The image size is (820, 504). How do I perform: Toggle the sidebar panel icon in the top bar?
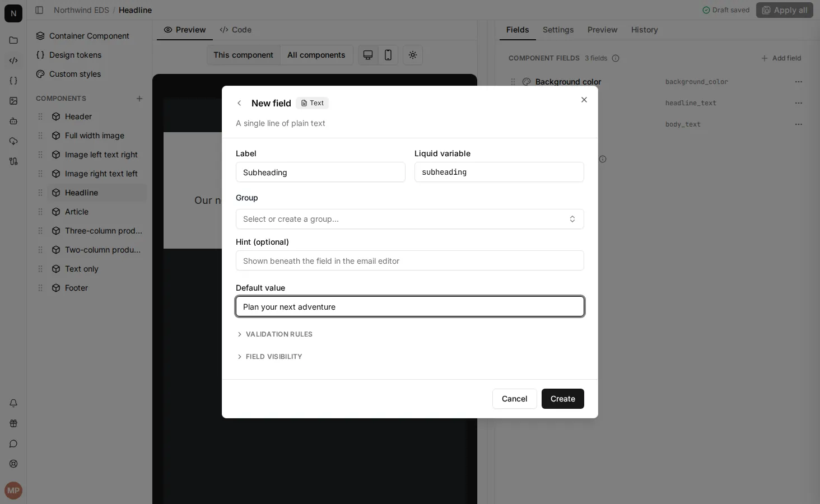[39, 10]
